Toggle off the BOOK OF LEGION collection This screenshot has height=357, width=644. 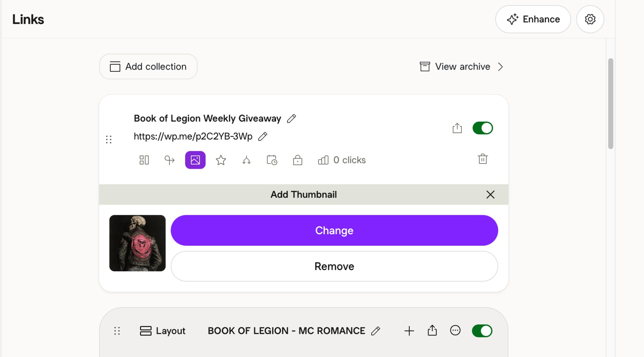(x=482, y=331)
